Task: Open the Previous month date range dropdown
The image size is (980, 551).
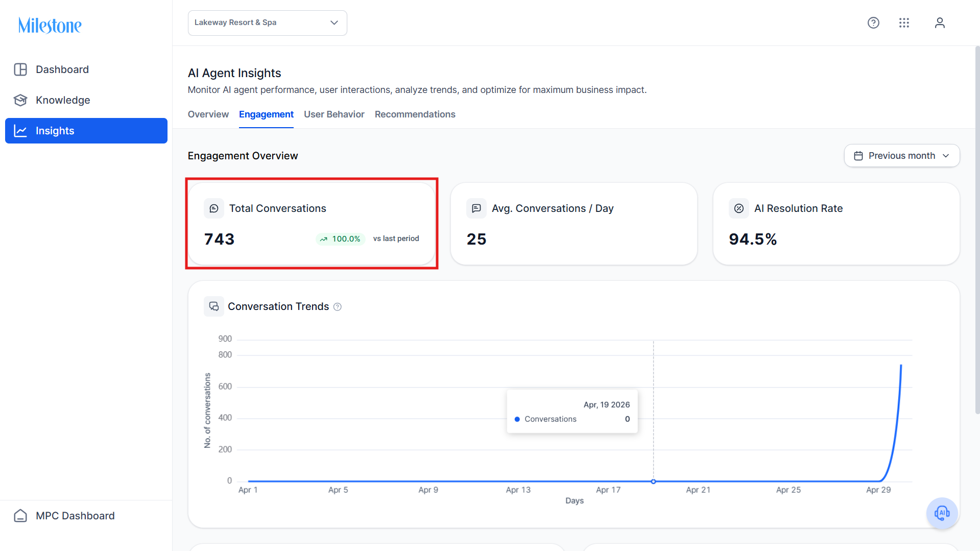Action: point(902,156)
